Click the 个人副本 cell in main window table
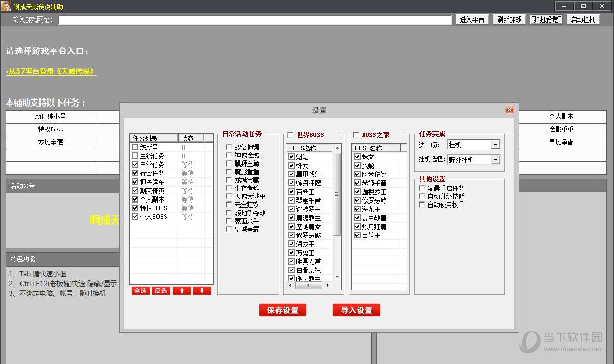 (x=562, y=117)
